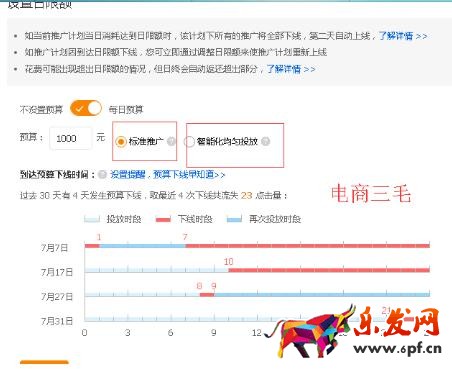Click the help icon next to 智能化均匀投放
Image resolution: width=452 pixels, height=369 pixels.
266,141
